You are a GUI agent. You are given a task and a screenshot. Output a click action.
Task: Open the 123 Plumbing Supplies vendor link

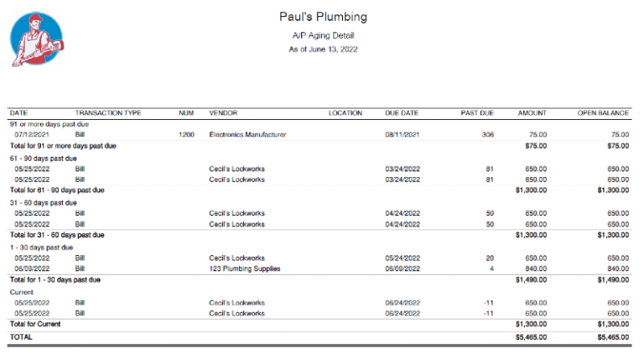[x=245, y=268]
